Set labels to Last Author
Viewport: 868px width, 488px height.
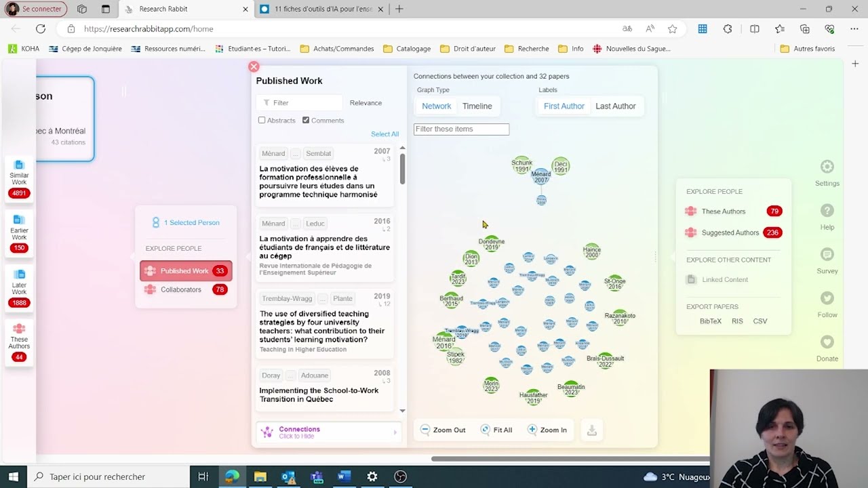[616, 106]
